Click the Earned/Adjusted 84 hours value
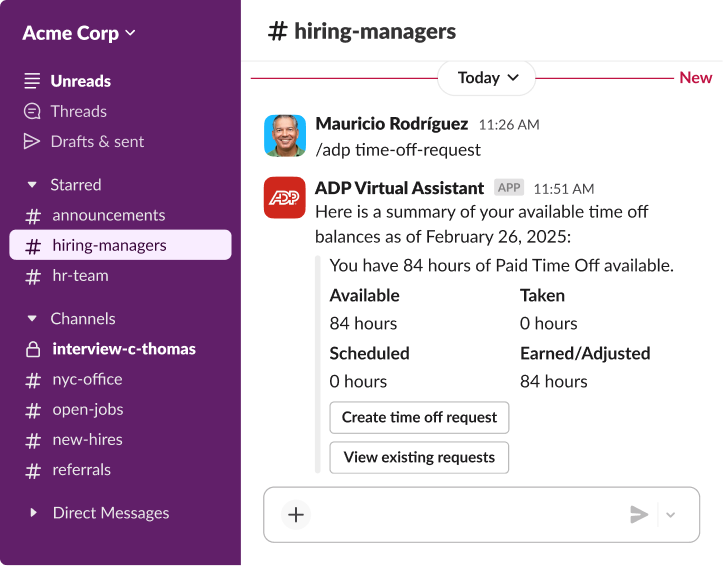Viewport: 723px width, 566px height. point(553,381)
